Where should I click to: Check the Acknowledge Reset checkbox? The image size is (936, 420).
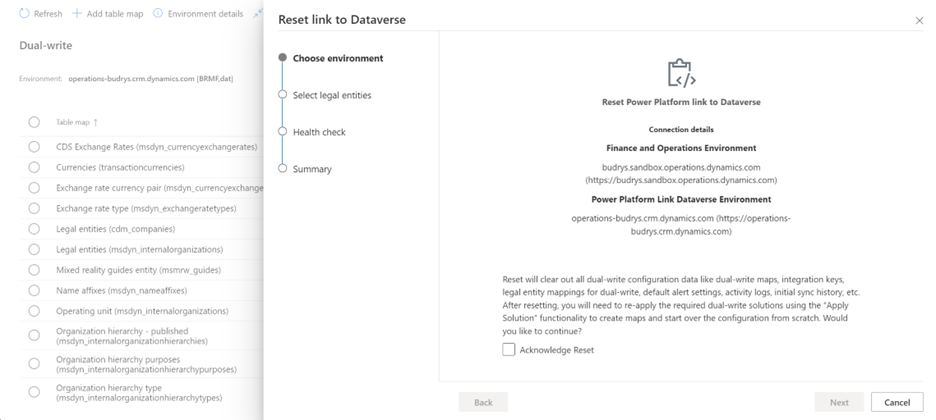(509, 350)
